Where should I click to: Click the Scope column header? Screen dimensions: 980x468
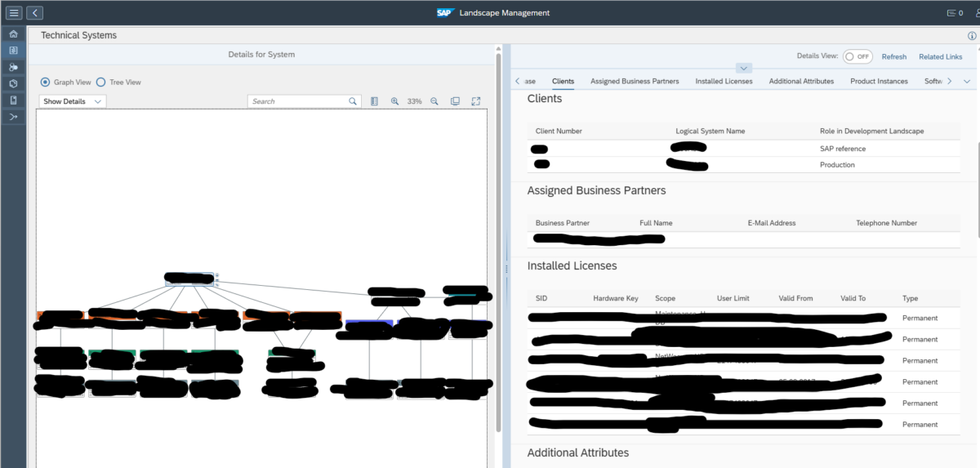[x=665, y=298]
